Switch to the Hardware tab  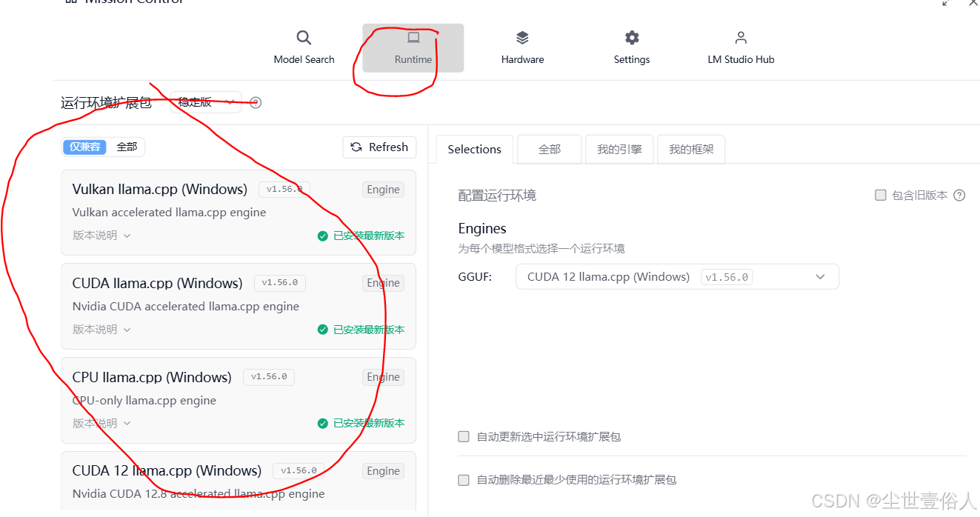(522, 48)
